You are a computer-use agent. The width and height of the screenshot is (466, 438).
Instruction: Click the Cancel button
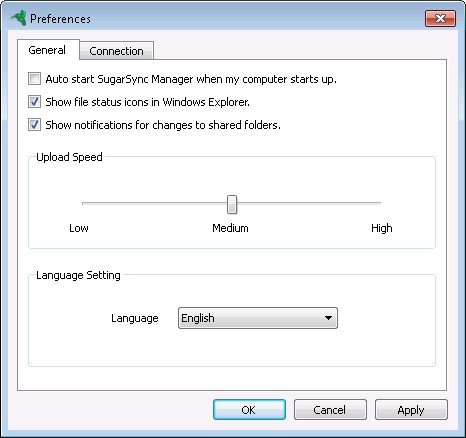330,410
